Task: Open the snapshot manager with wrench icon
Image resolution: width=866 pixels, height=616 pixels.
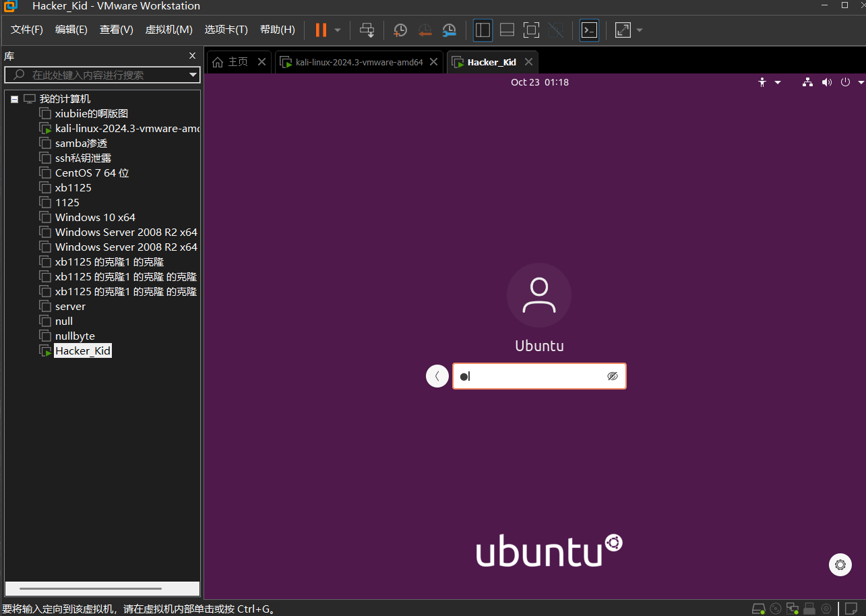Action: pos(449,30)
